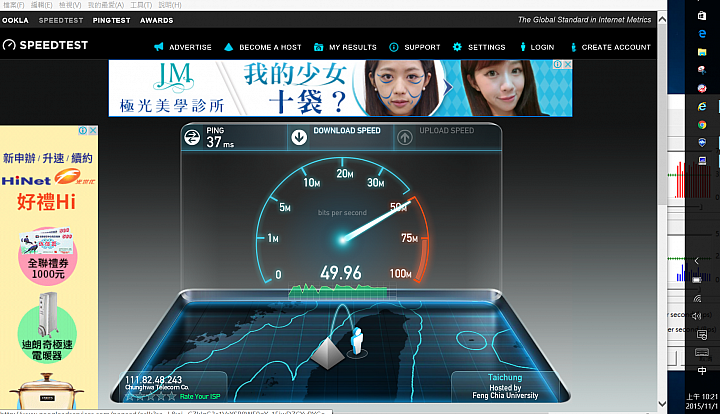Click the BECOME A HOST link

(x=270, y=47)
